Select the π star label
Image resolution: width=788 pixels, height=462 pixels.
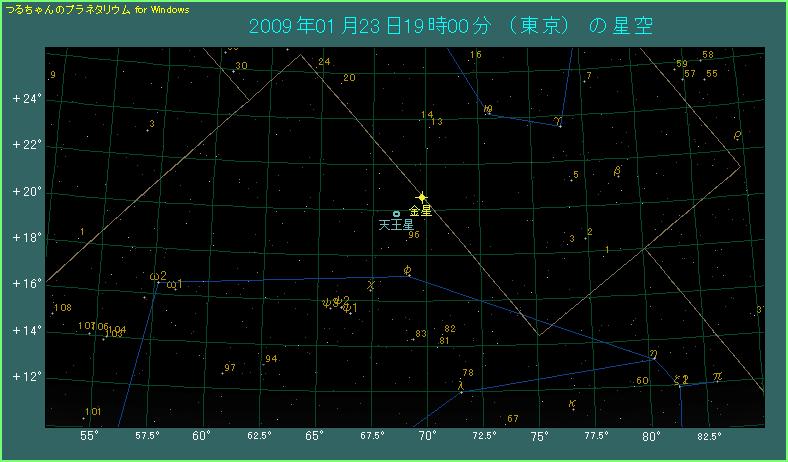pyautogui.click(x=716, y=377)
